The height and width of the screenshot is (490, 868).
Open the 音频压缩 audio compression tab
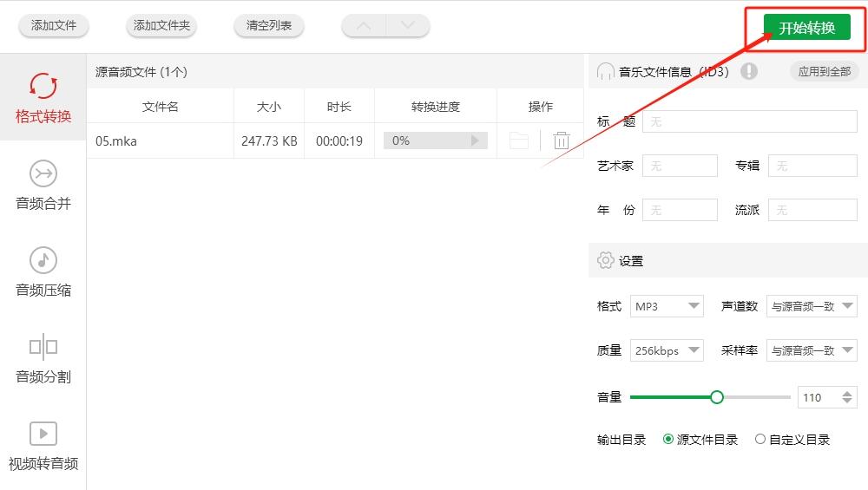(43, 271)
